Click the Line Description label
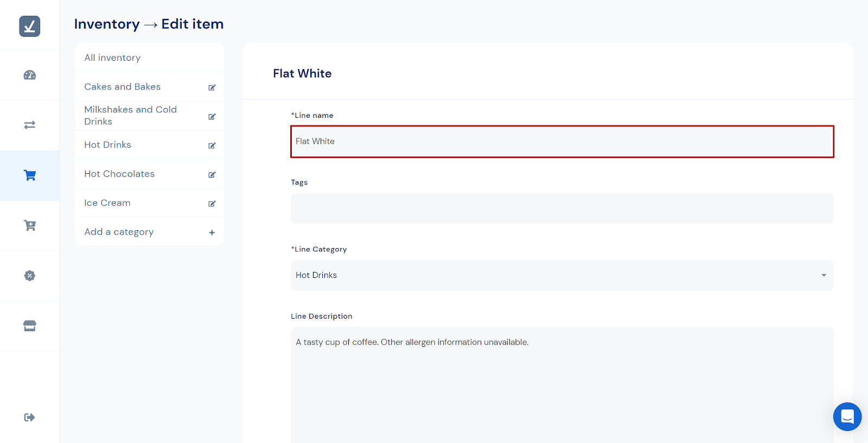Screen dimensions: 868x443 click(322, 316)
